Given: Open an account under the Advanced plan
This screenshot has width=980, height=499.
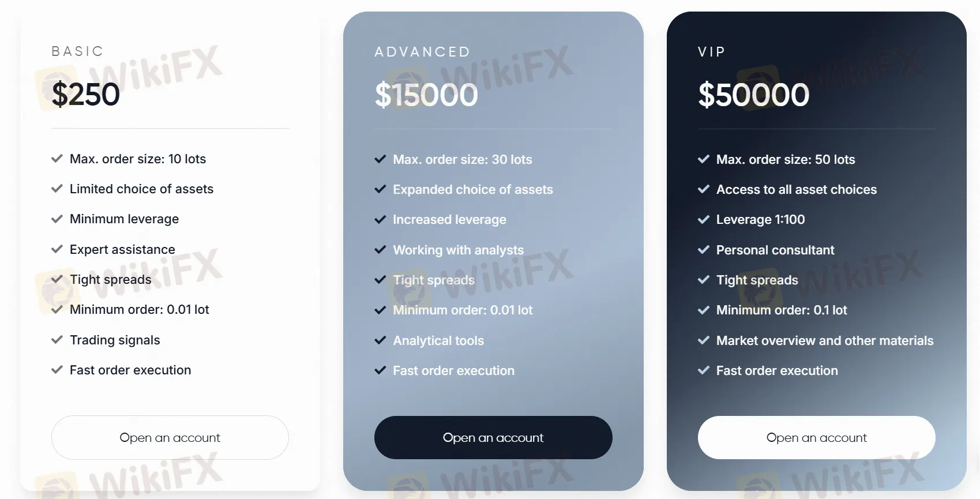Looking at the screenshot, I should pyautogui.click(x=493, y=437).
